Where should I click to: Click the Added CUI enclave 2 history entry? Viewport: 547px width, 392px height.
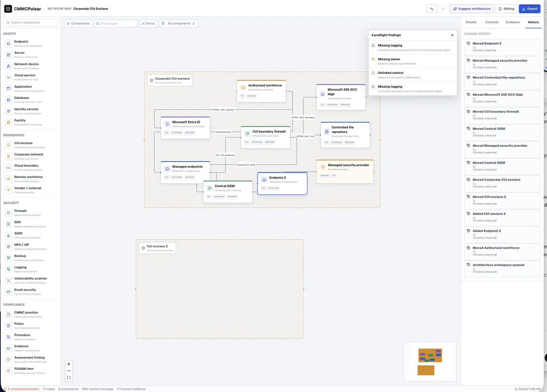[502, 218]
